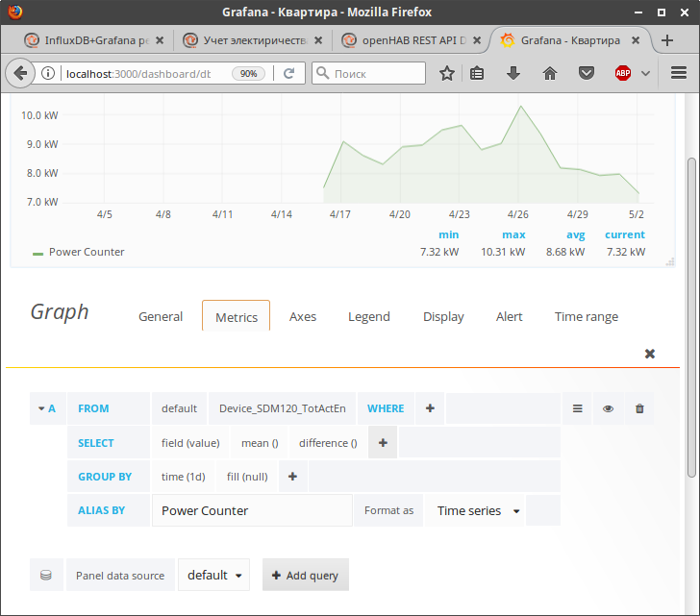This screenshot has height=616, width=700.
Task: Edit the mean () aggregation segment
Action: [260, 443]
